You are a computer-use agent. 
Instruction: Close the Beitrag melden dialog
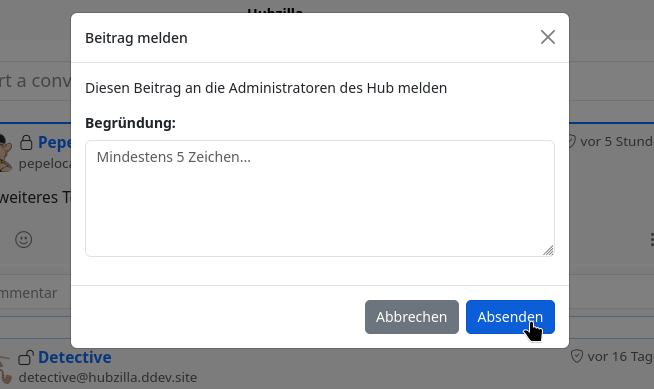click(x=548, y=37)
